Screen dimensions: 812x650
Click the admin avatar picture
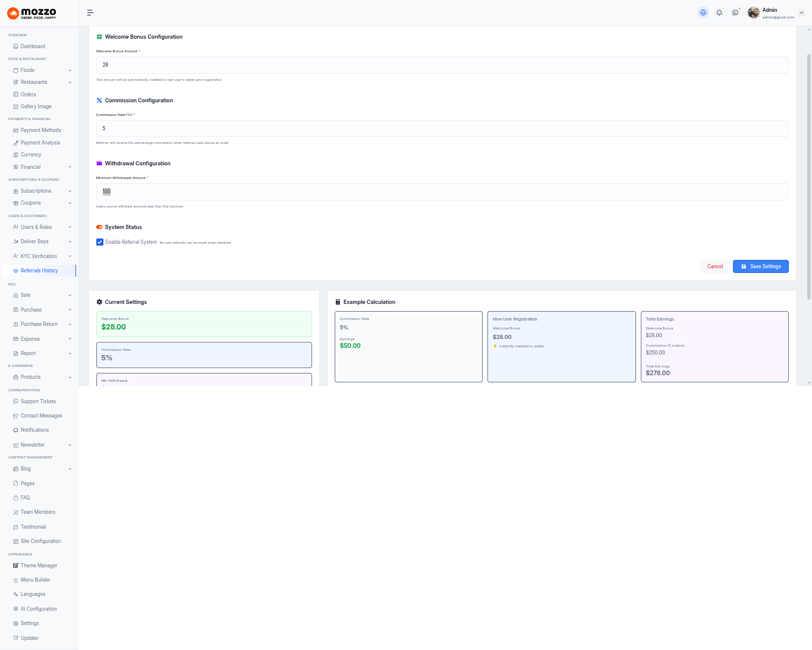[x=754, y=12]
